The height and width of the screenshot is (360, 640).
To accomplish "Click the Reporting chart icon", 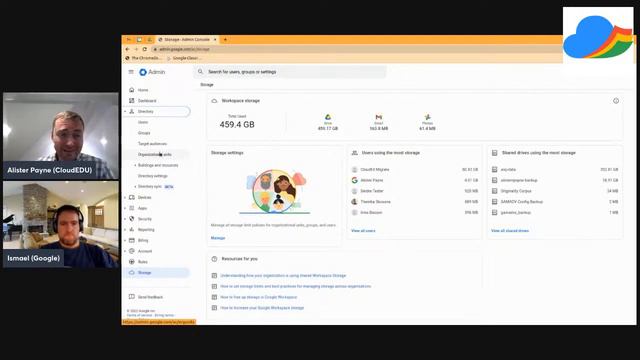I will [x=131, y=229].
